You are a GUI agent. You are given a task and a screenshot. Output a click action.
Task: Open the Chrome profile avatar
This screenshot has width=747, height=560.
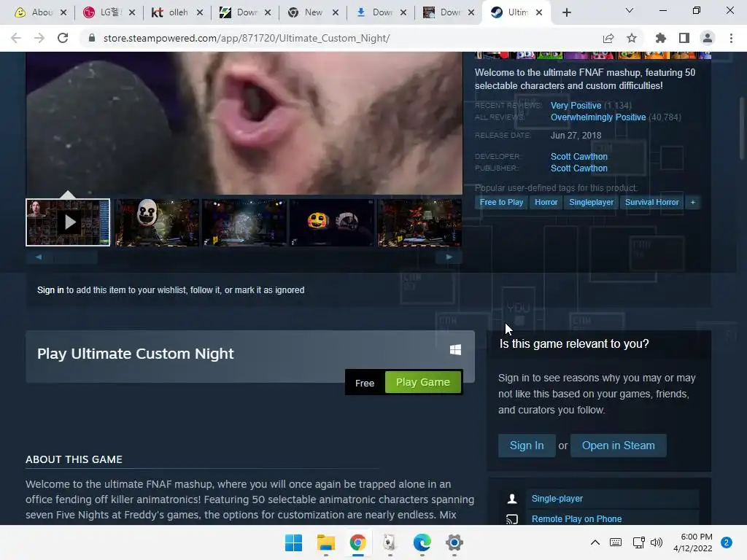(708, 38)
